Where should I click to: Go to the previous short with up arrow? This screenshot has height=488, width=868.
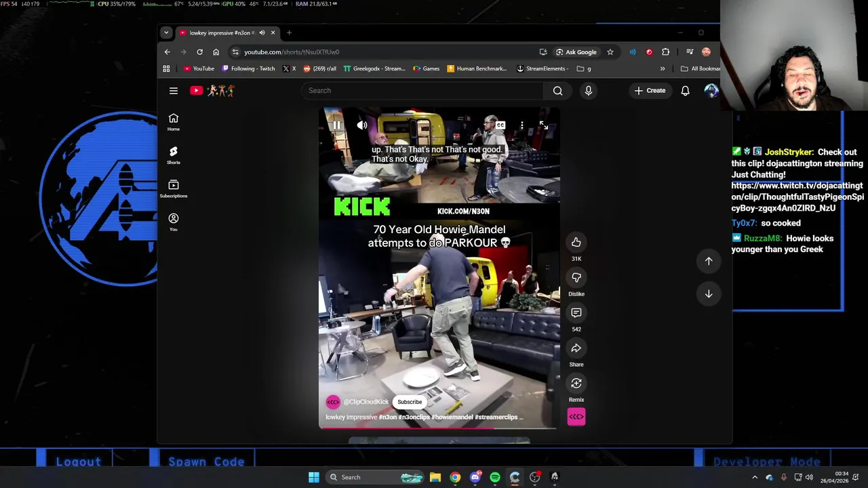coord(709,261)
